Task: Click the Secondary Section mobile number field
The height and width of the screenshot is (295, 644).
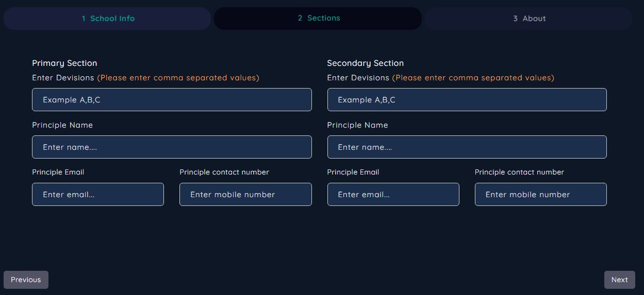Action: click(540, 195)
